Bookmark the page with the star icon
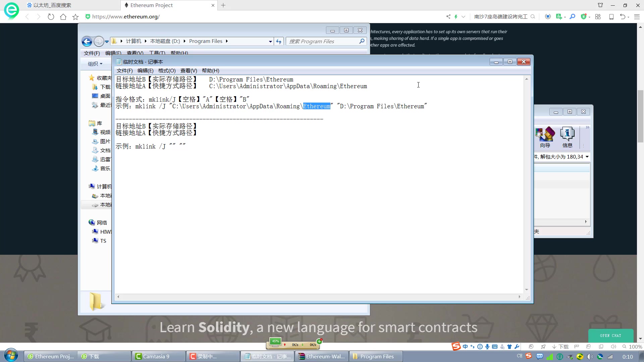The image size is (644, 362). 75,17
